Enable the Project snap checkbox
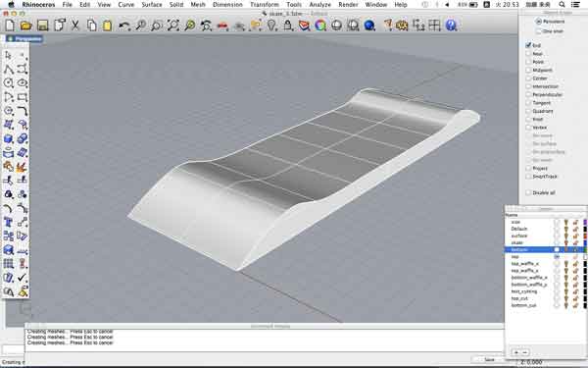Viewport: 588px width, 368px height. [x=528, y=168]
